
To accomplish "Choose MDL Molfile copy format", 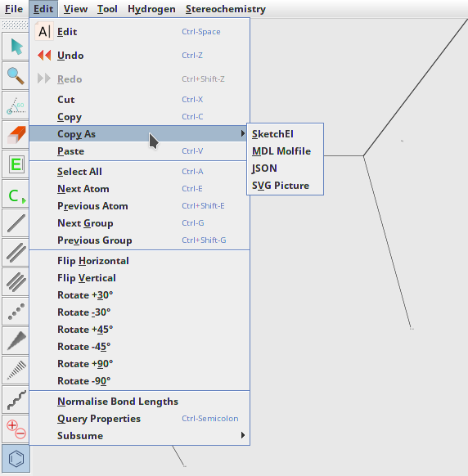I will pyautogui.click(x=286, y=150).
